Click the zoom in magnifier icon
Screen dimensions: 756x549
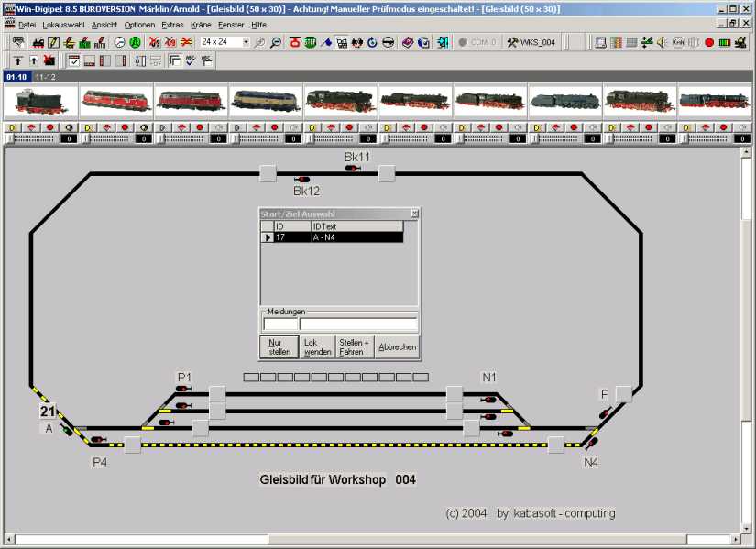[260, 42]
